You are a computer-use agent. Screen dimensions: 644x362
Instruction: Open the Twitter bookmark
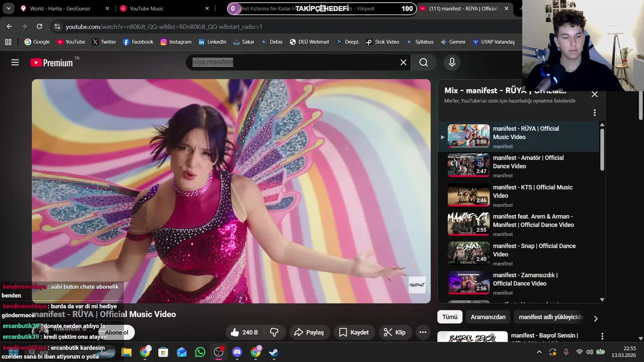(104, 42)
